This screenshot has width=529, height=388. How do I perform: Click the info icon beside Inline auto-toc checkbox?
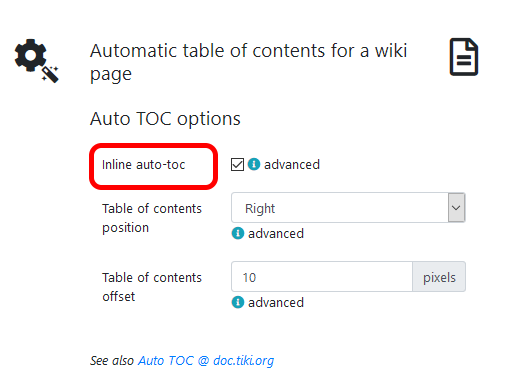[x=254, y=164]
